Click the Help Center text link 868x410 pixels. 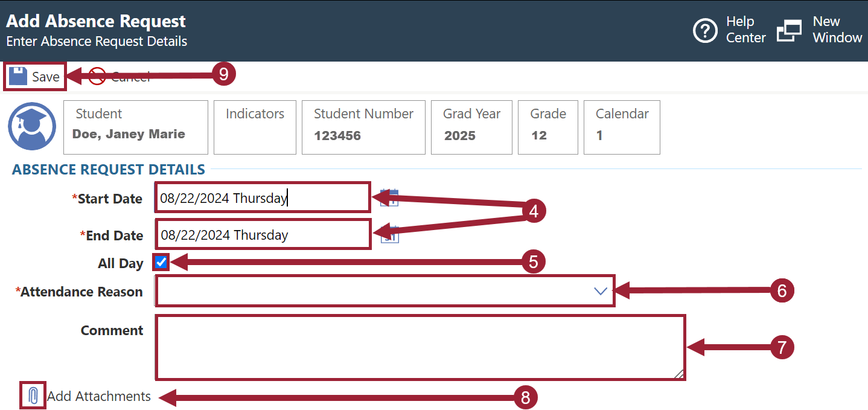(745, 30)
